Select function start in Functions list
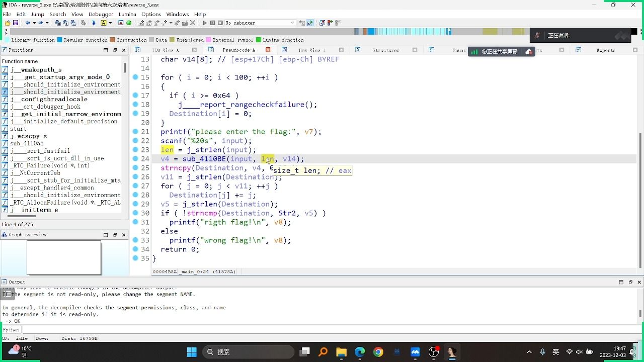Image resolution: width=644 pixels, height=362 pixels. tap(18, 129)
